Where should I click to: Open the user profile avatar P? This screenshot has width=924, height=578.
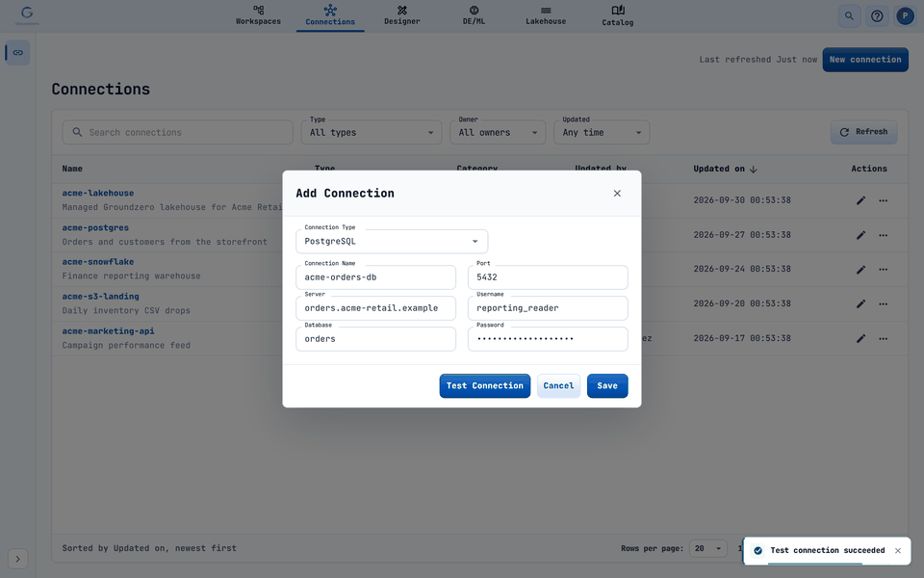coord(905,16)
